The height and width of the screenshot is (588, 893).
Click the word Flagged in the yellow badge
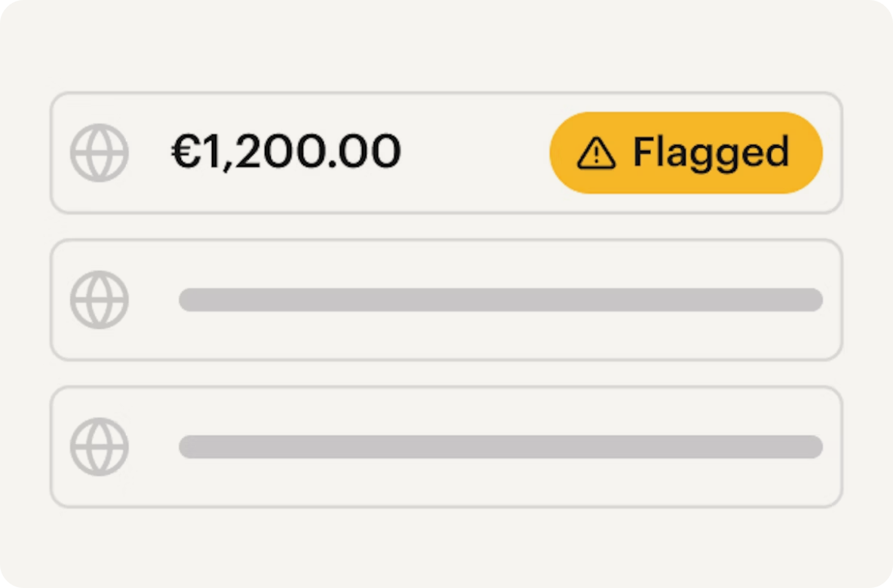(710, 153)
